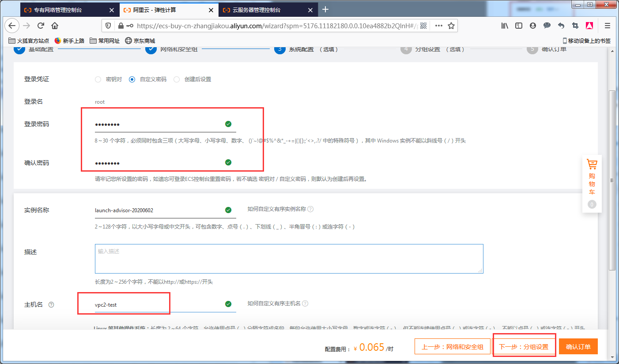Click the page reload icon
Image resolution: width=619 pixels, height=364 pixels.
tap(41, 26)
